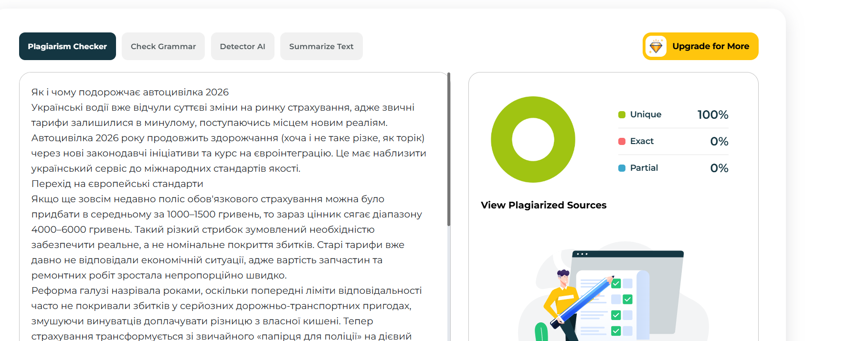This screenshot has width=868, height=341.
Task: Select the Detector AI tab
Action: [243, 46]
